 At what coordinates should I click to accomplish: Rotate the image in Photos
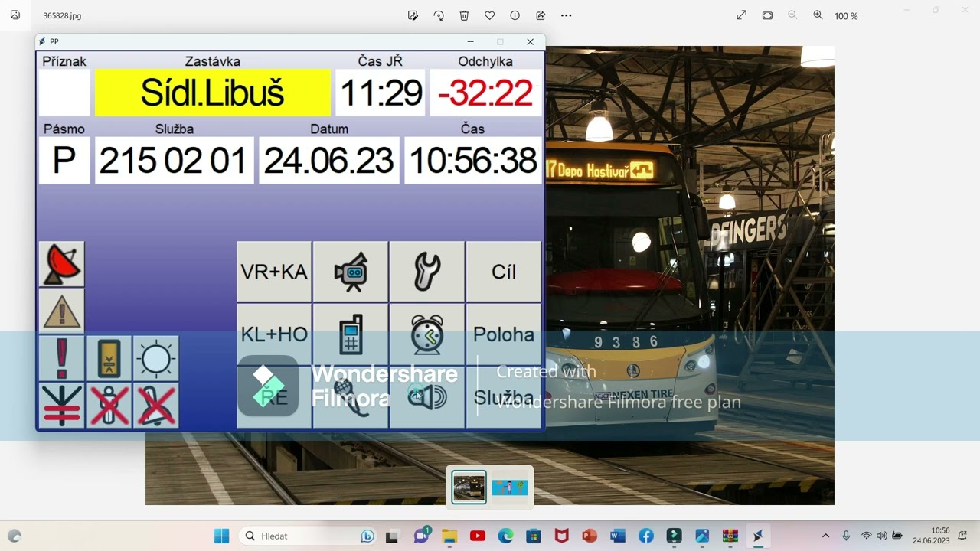(439, 15)
